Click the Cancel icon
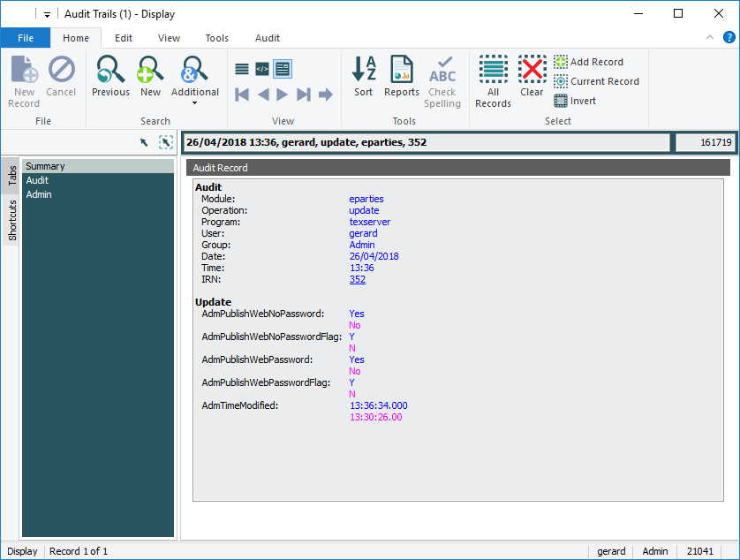The width and height of the screenshot is (740, 560). pos(61,76)
